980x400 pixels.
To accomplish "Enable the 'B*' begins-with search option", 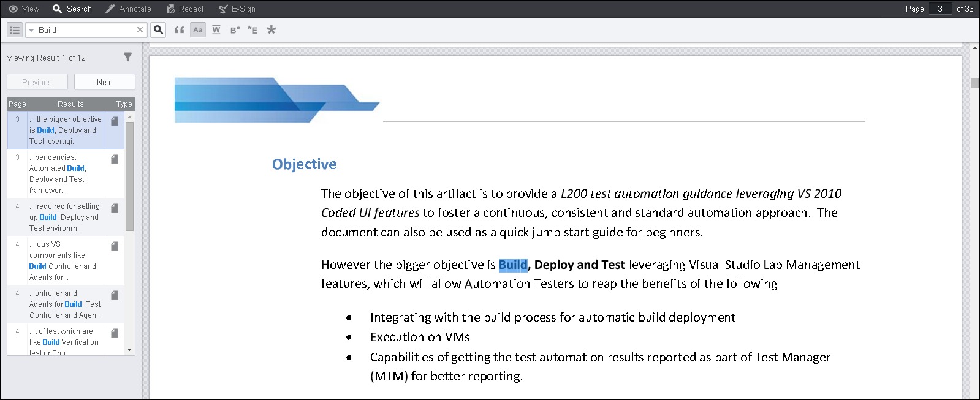I will pos(235,30).
